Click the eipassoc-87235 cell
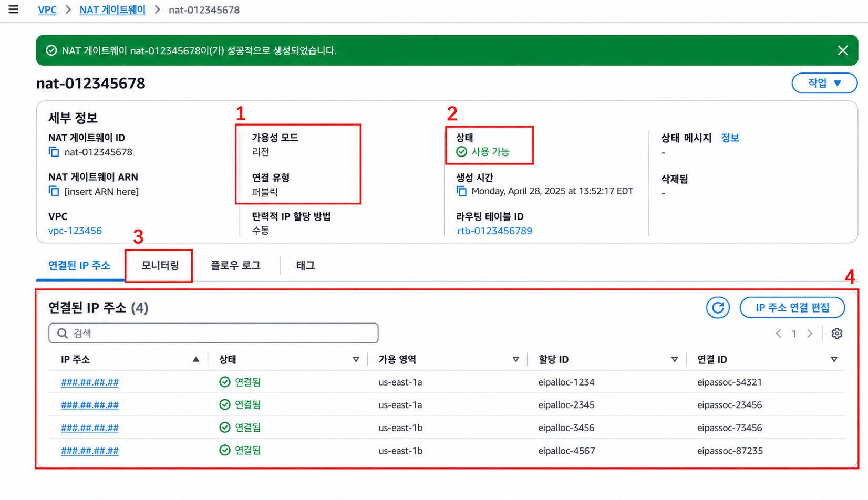Screen dimensions: 868x500 pos(730,451)
